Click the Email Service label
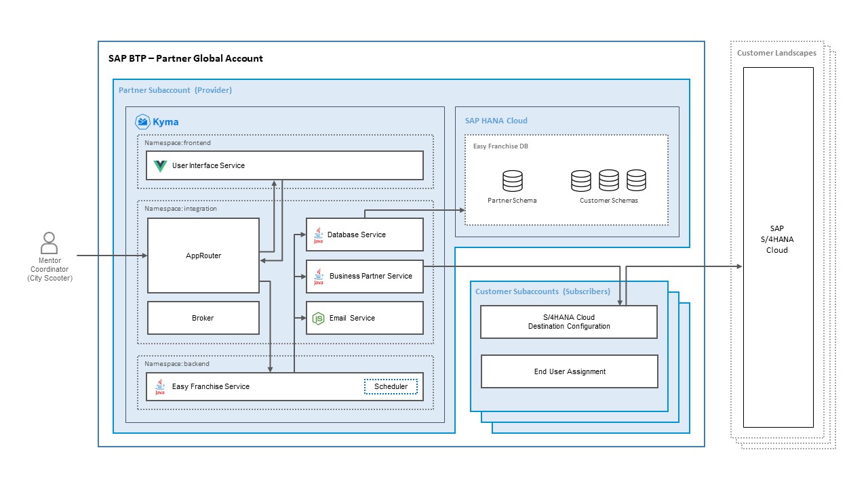The width and height of the screenshot is (868, 488). pos(352,318)
